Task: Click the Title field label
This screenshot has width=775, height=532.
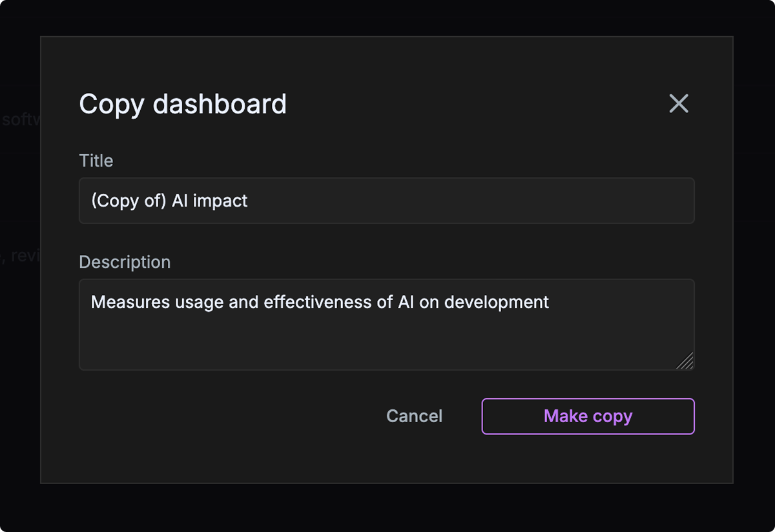Action: click(x=96, y=160)
